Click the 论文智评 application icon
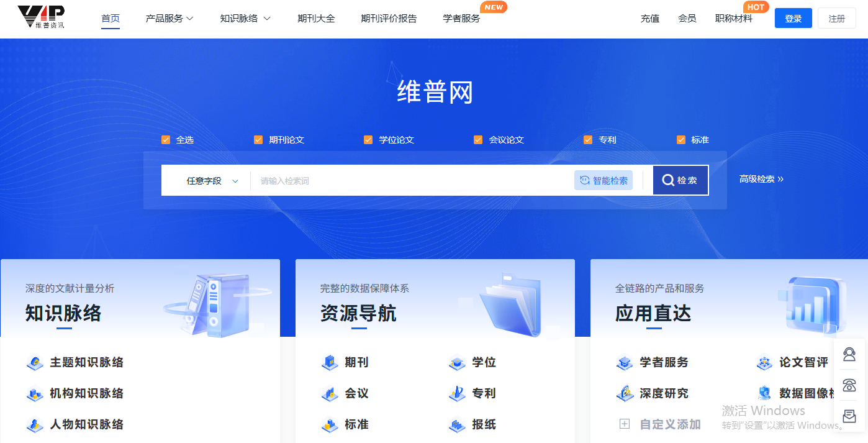This screenshot has width=868, height=443. (764, 362)
